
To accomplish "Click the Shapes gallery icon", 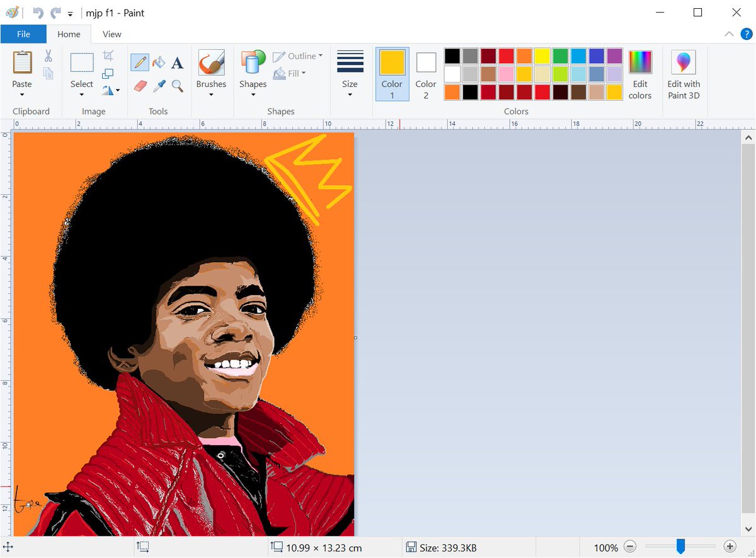I will coord(253,63).
